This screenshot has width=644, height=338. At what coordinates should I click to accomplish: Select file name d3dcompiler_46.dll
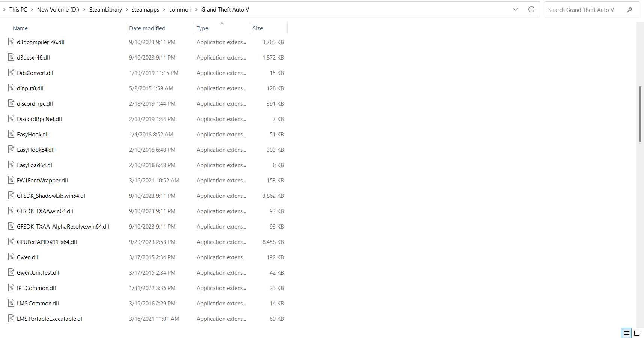click(x=41, y=42)
